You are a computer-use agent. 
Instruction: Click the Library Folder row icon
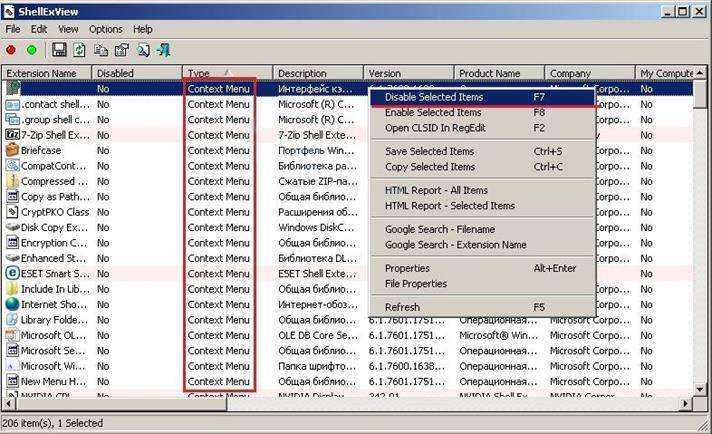click(x=13, y=320)
